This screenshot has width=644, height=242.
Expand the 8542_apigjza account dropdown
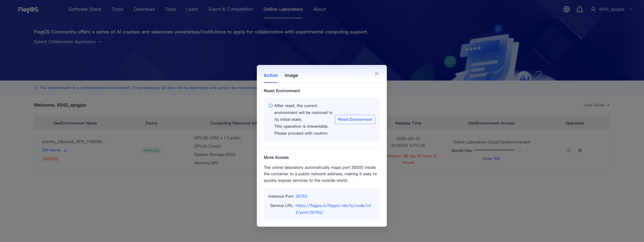612,9
